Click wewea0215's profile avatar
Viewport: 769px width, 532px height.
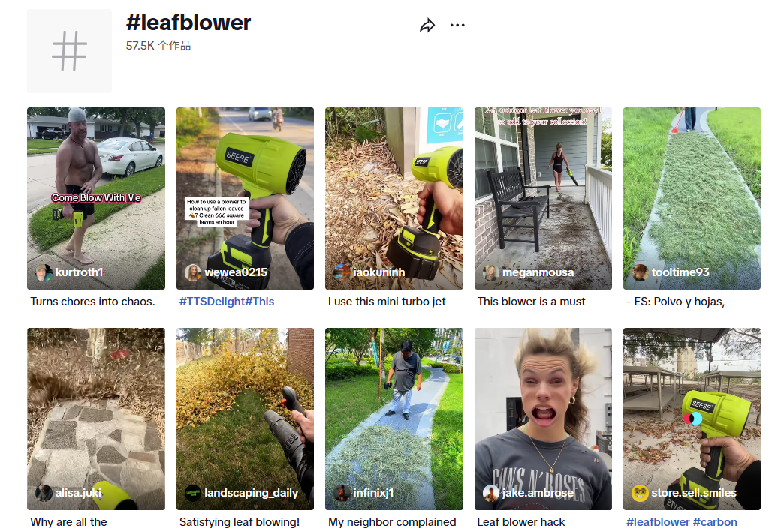pyautogui.click(x=193, y=272)
